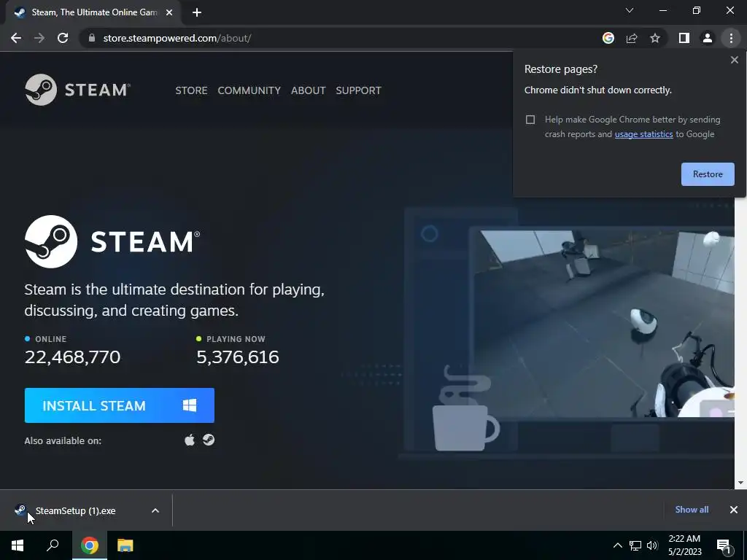The width and height of the screenshot is (747, 560).
Task: Bookmark this page with the star
Action: pyautogui.click(x=655, y=38)
